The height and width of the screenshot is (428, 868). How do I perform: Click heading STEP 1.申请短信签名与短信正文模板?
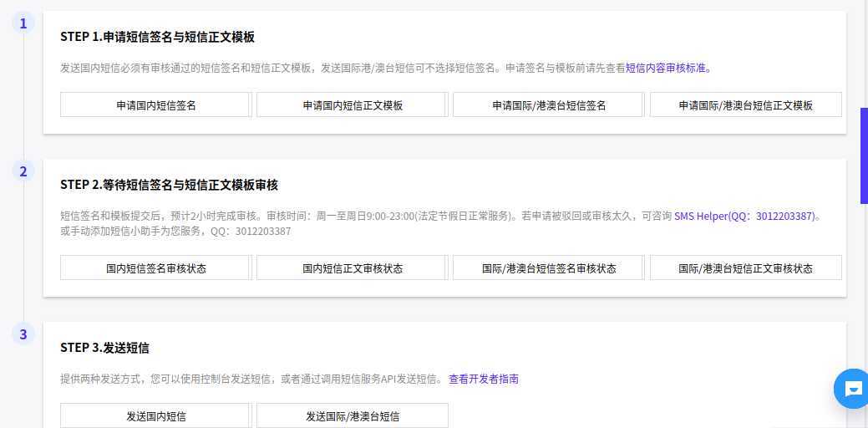click(x=157, y=37)
